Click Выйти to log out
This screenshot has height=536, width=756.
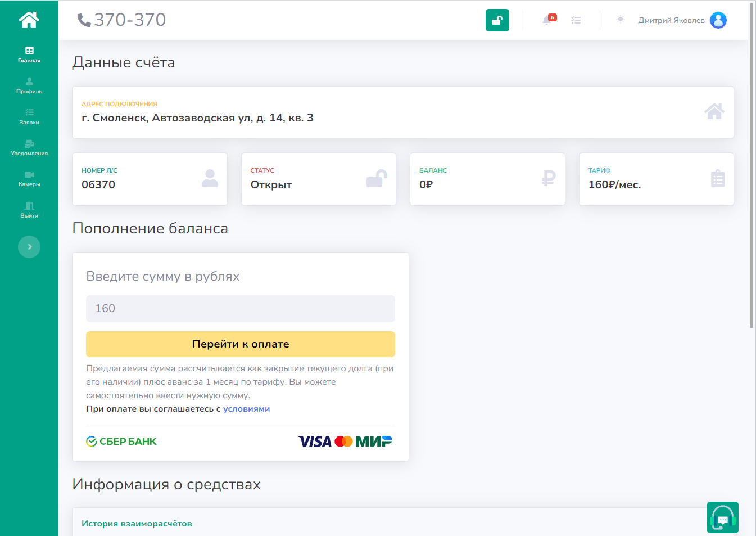point(29,210)
